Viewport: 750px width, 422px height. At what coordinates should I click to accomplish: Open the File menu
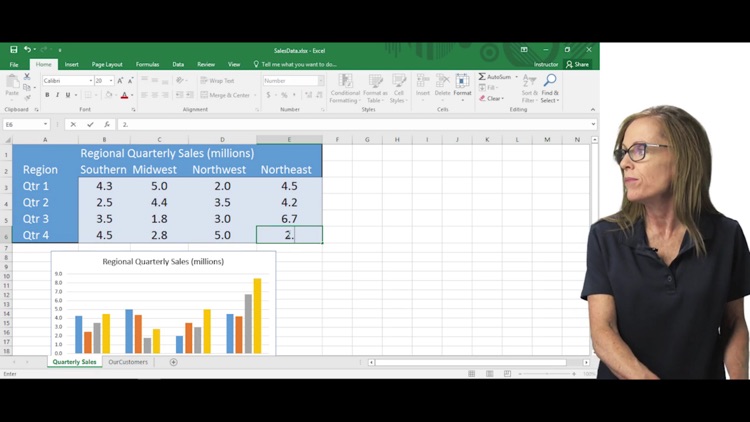click(x=14, y=64)
